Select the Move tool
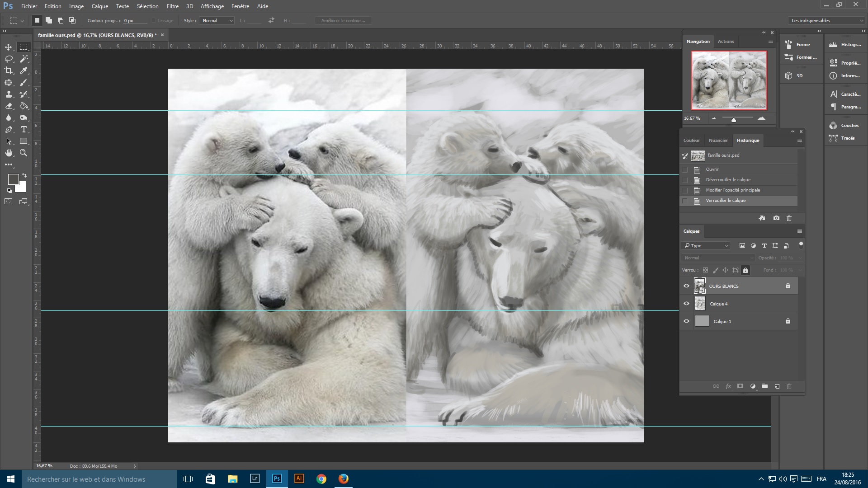The height and width of the screenshot is (488, 868). pyautogui.click(x=9, y=47)
